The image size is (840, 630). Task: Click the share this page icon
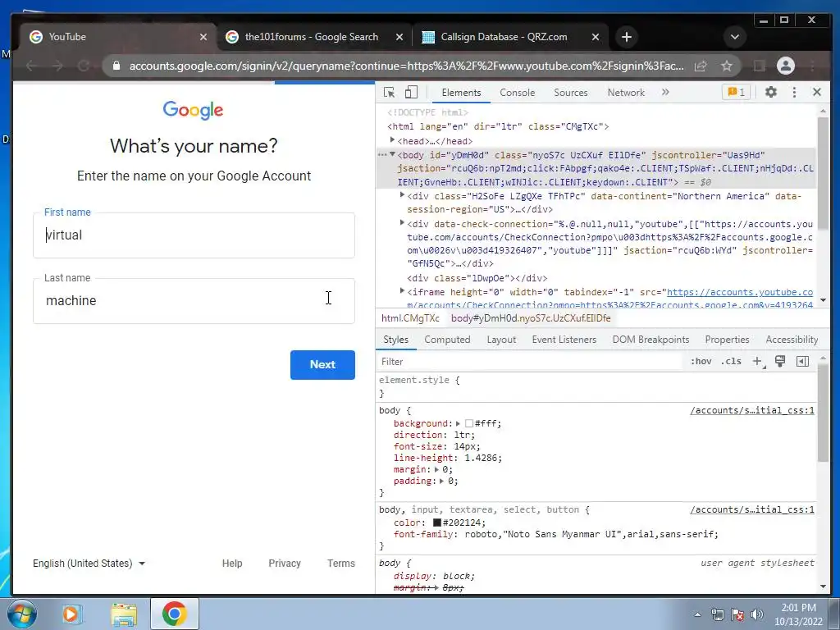701,66
